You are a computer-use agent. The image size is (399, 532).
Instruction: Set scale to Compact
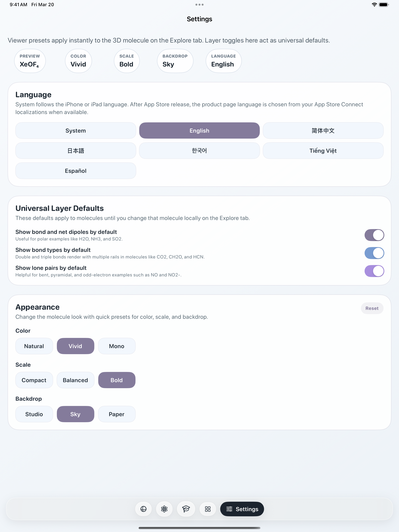34,380
